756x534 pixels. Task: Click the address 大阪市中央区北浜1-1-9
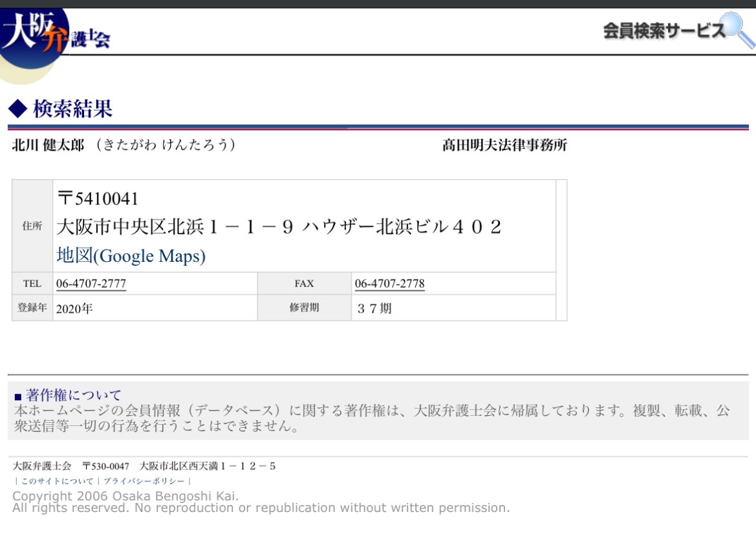pos(175,226)
